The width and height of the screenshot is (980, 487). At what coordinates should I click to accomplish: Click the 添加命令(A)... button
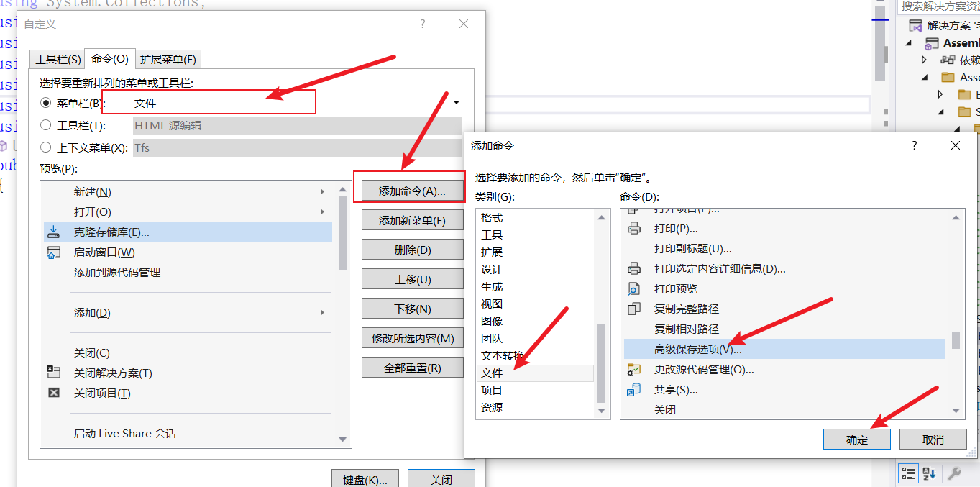click(412, 191)
